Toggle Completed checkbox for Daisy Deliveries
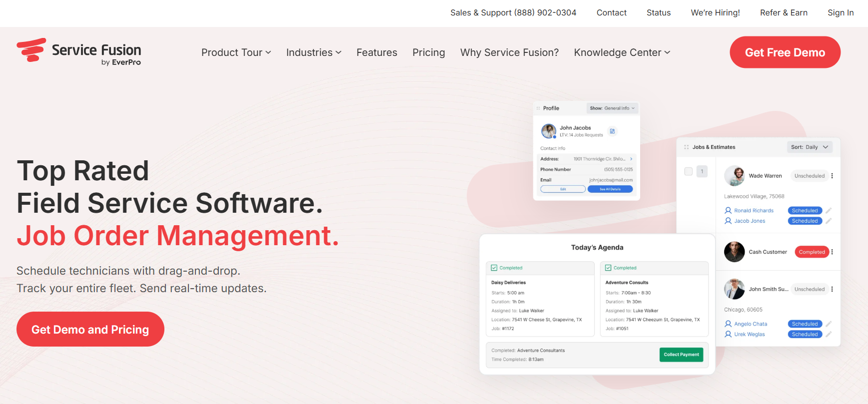This screenshot has height=404, width=868. coord(494,268)
